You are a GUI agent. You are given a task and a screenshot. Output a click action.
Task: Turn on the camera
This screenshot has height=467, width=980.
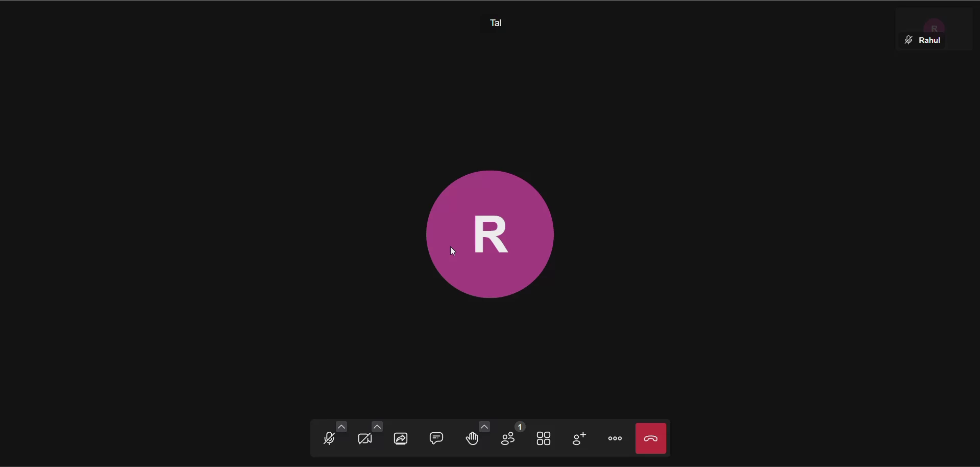366,439
